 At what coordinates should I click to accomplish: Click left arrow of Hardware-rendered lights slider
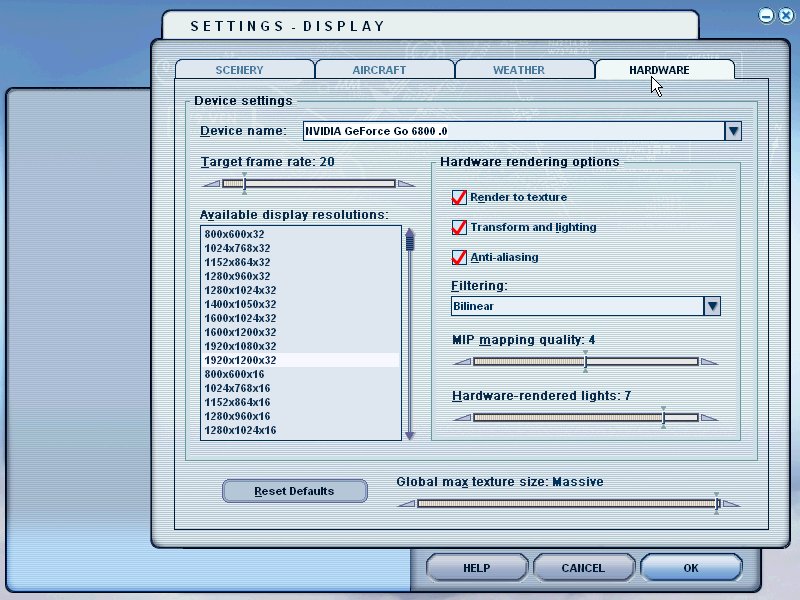pos(461,417)
